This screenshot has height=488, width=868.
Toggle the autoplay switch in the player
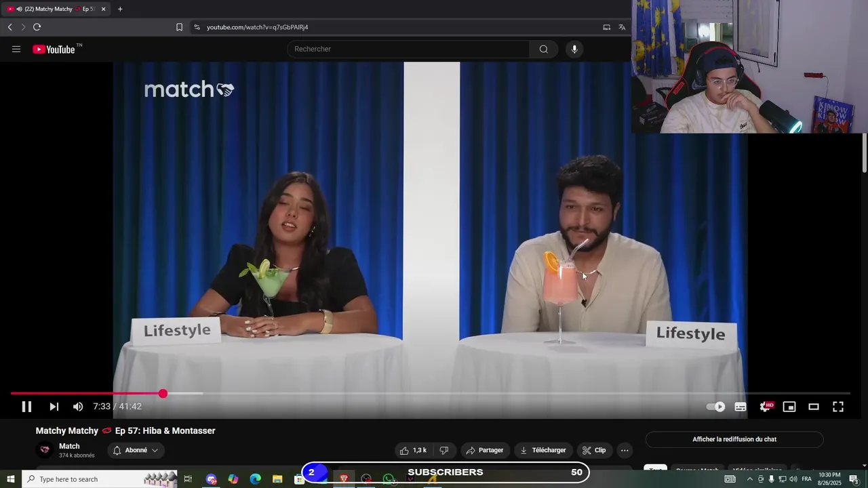pyautogui.click(x=715, y=407)
